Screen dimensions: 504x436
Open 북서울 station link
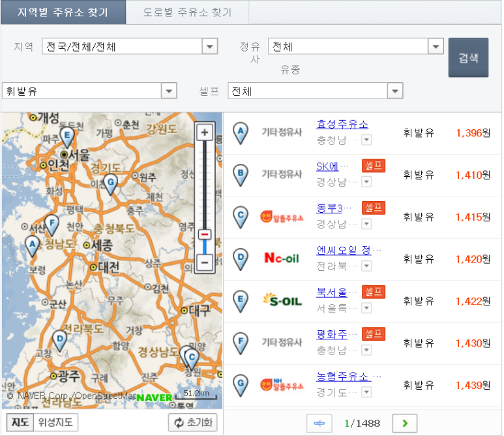332,292
